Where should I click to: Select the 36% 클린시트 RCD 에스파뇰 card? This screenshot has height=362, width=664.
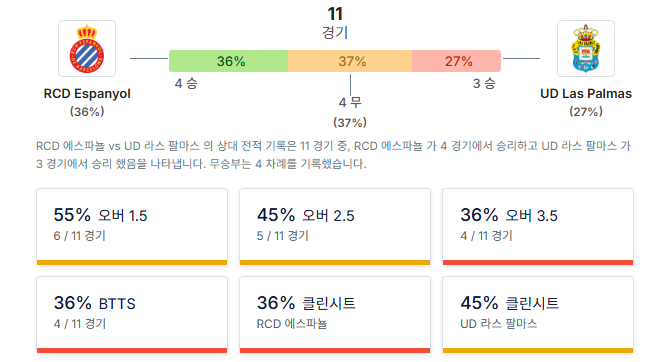[335, 315]
